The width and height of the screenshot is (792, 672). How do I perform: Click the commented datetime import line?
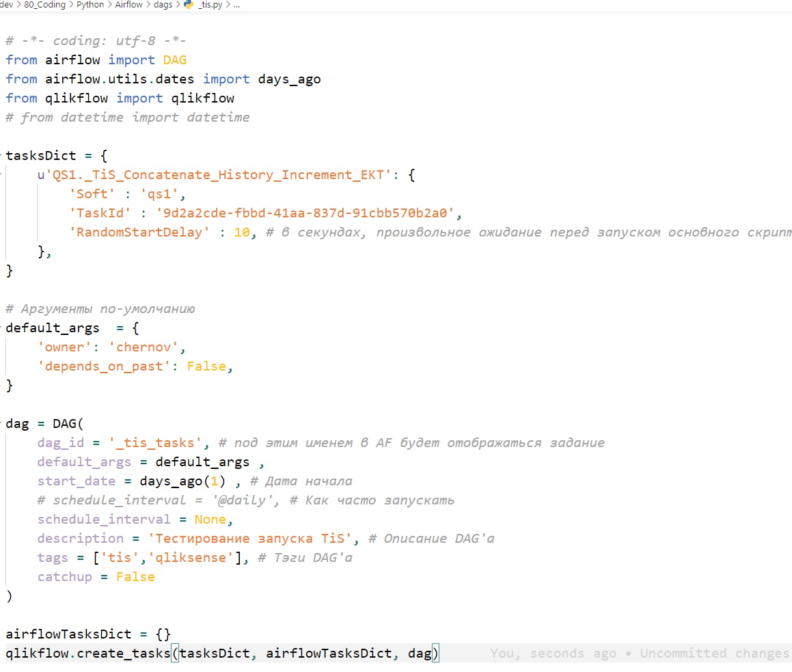coord(127,117)
